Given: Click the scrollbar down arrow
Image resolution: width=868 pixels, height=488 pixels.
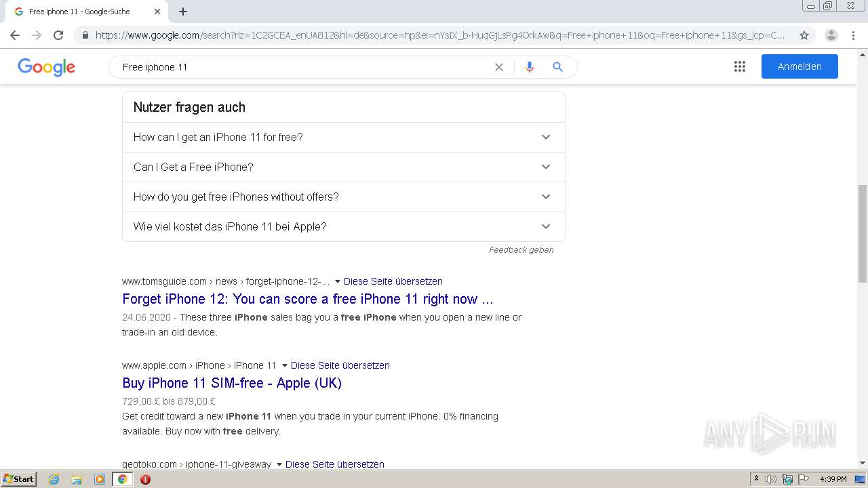Looking at the screenshot, I should click(863, 463).
